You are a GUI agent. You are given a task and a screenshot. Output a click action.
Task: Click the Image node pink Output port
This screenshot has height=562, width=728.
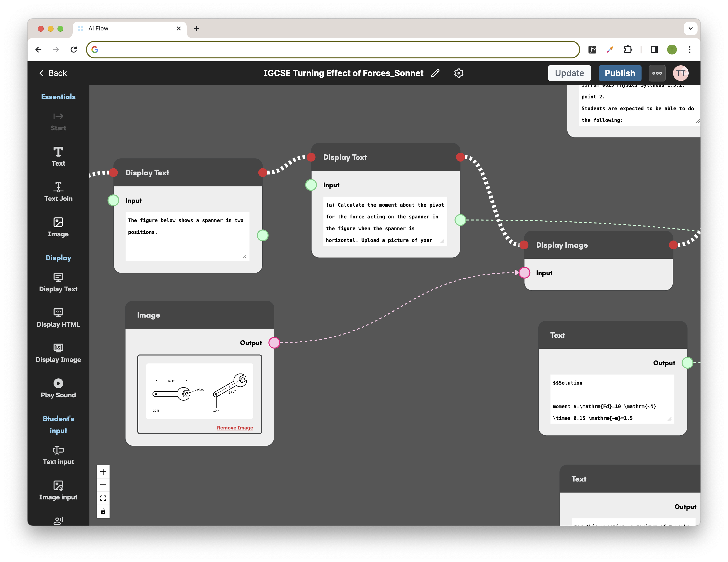click(x=274, y=342)
